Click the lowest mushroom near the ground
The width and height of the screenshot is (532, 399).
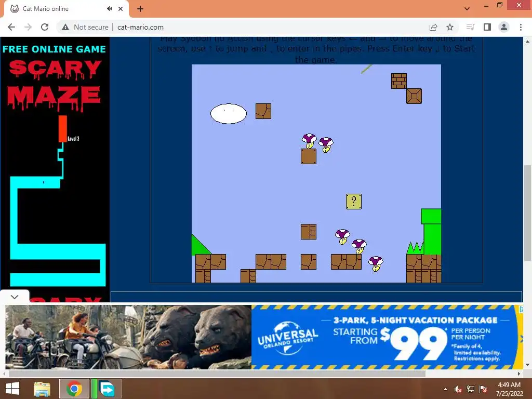[x=376, y=263]
